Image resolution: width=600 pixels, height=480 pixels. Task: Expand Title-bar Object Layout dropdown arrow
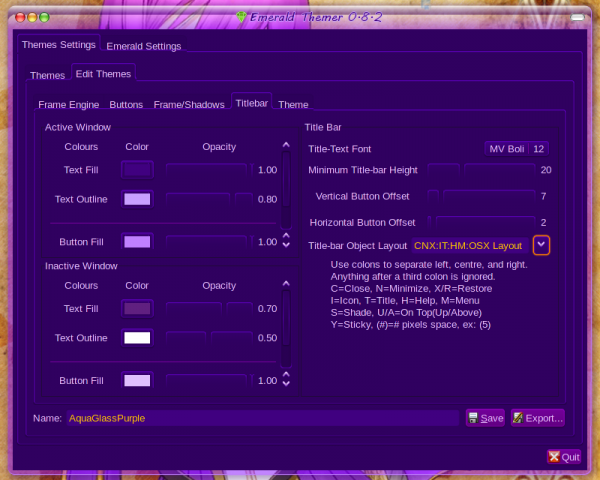point(541,245)
